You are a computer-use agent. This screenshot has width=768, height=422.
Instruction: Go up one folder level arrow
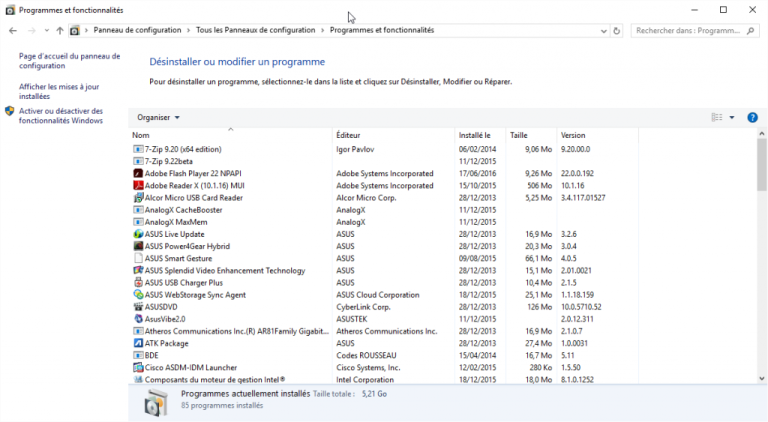(x=60, y=30)
